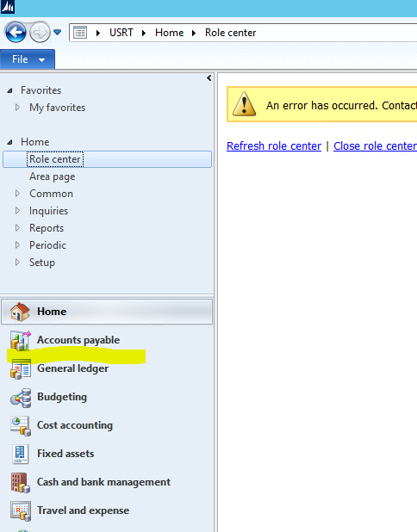Select the Home module label
417x532 pixels.
click(52, 312)
